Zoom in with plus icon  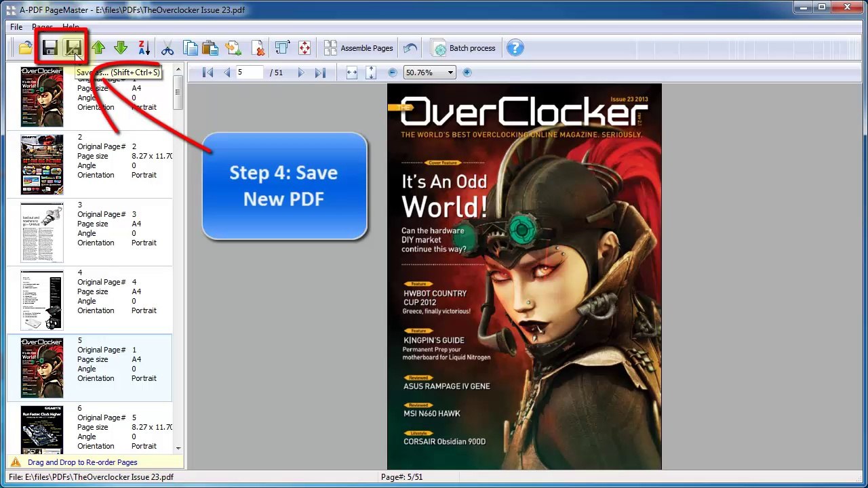point(467,73)
